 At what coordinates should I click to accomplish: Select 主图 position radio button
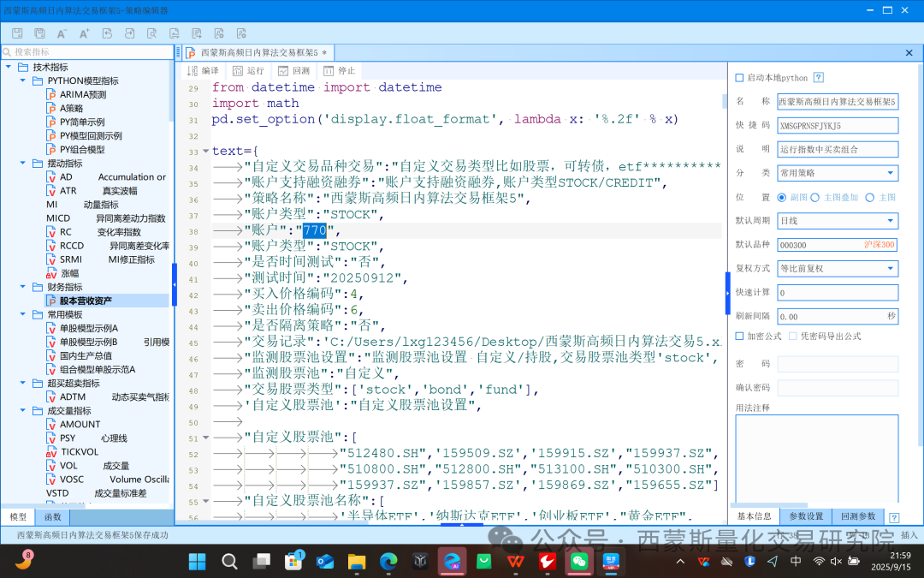(870, 197)
